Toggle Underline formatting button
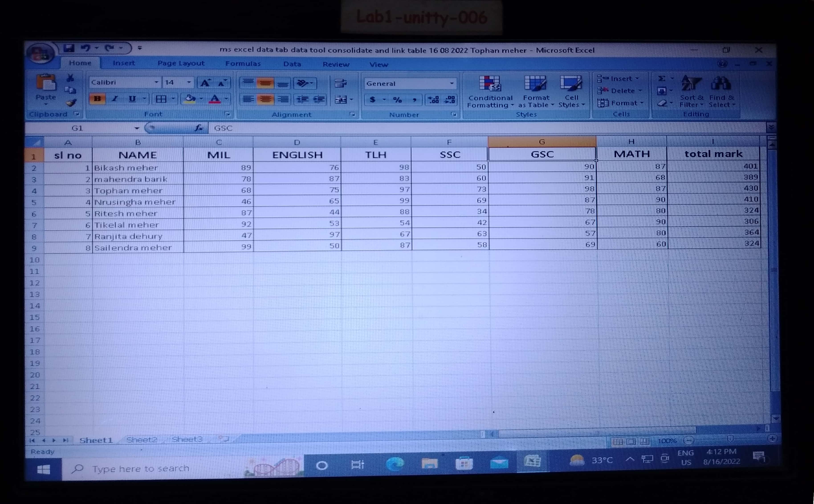The image size is (814, 504). tap(132, 99)
